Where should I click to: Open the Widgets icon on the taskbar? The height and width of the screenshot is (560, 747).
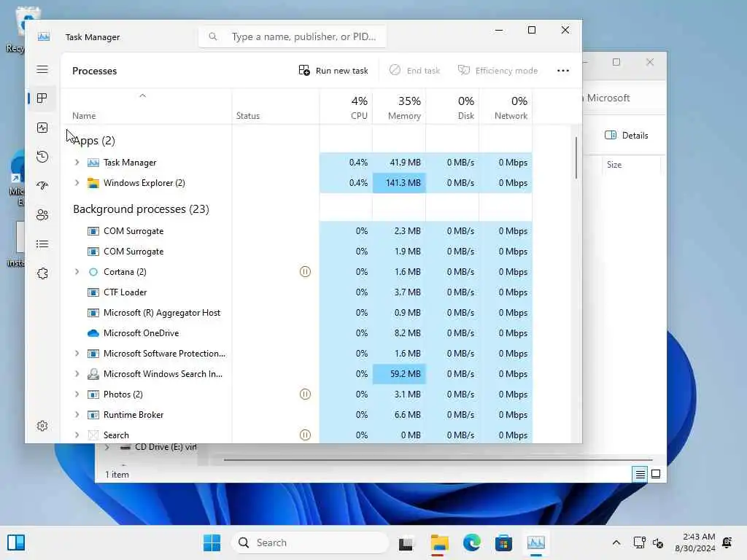(x=16, y=542)
